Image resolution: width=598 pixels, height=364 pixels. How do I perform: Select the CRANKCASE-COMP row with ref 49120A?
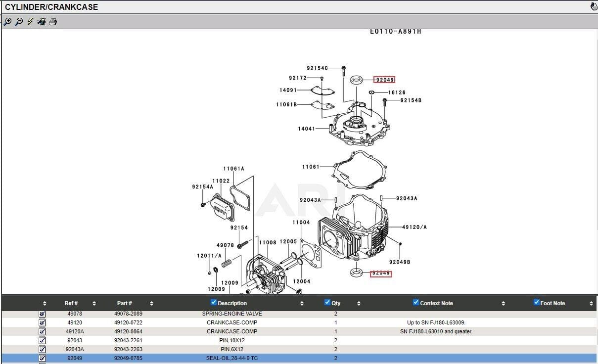tap(231, 331)
